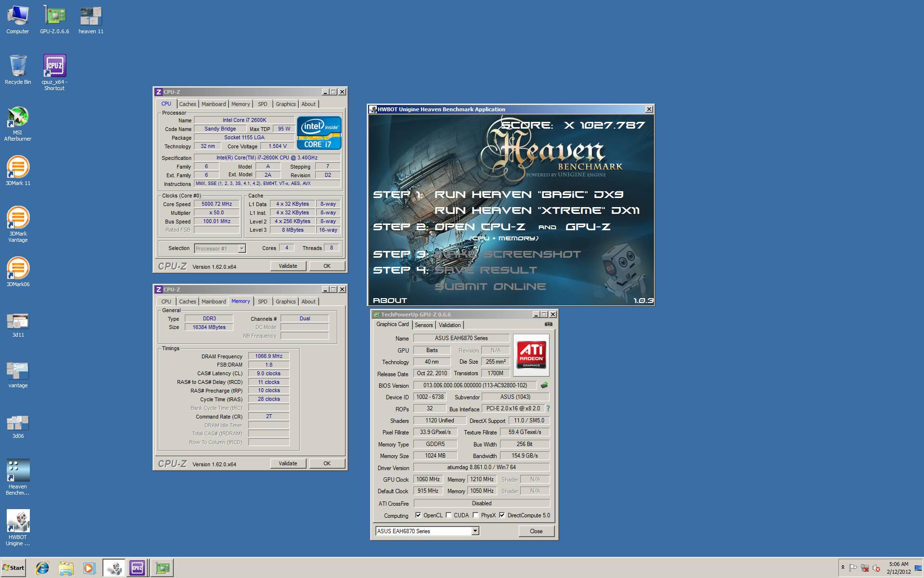Viewport: 924px width, 578px height.
Task: Click the volume icon in the system tray
Action: 876,568
